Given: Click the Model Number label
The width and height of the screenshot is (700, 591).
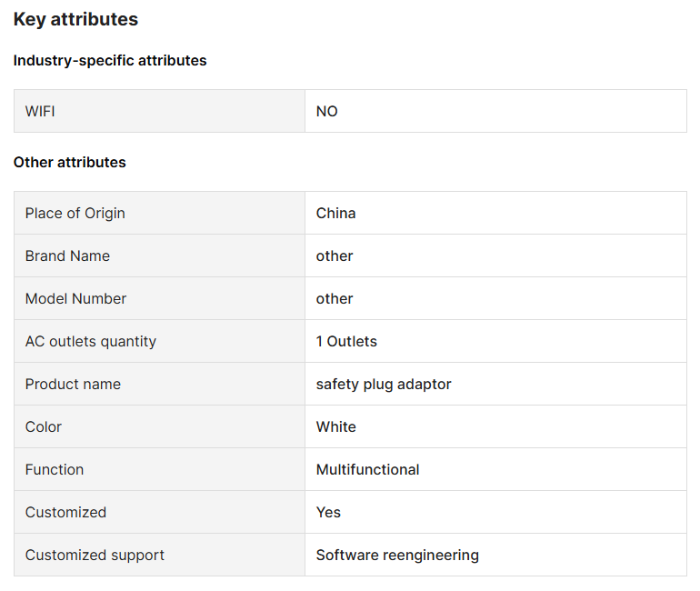Looking at the screenshot, I should coord(75,298).
